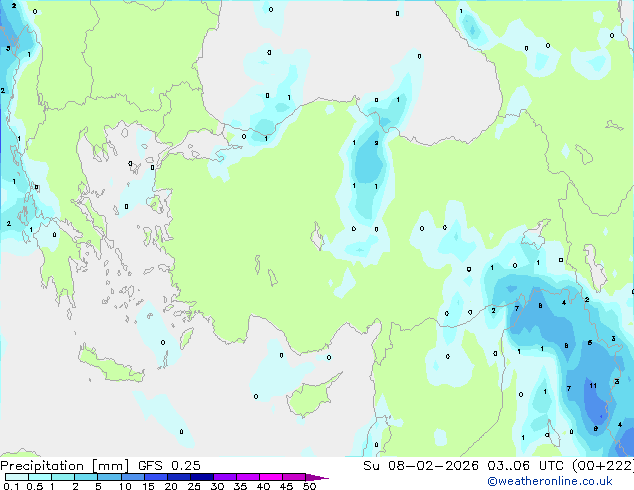Image resolution: width=634 pixels, height=490 pixels.
Task: Click the 20–25 mm dark blue swatch
Action: pyautogui.click(x=178, y=477)
